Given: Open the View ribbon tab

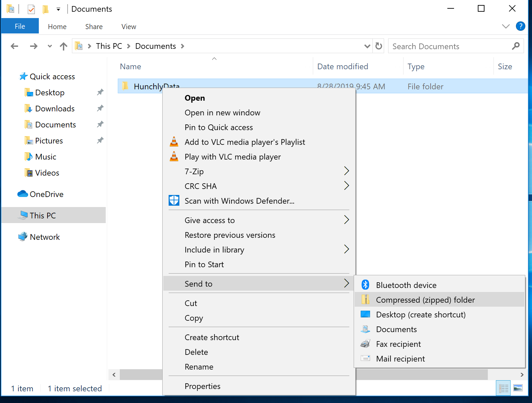Looking at the screenshot, I should pos(128,27).
